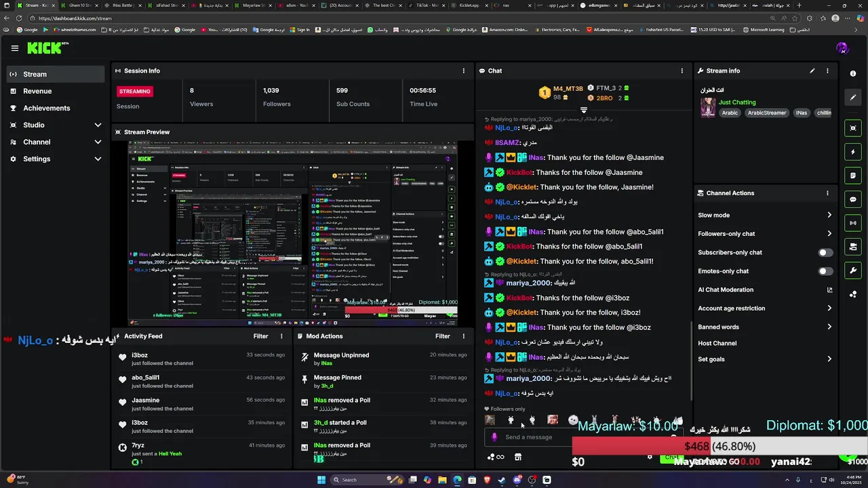Toggle the note widget icon in sidebar
Viewport: 868px width, 488px height.
click(853, 176)
